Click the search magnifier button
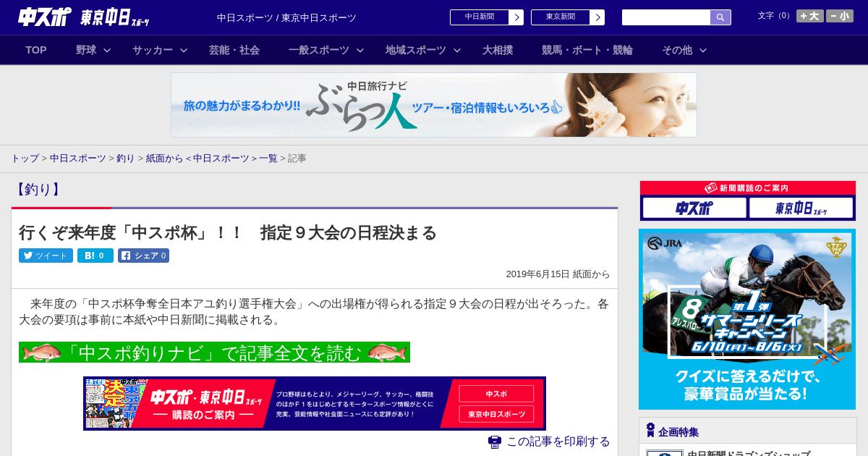 (x=720, y=17)
